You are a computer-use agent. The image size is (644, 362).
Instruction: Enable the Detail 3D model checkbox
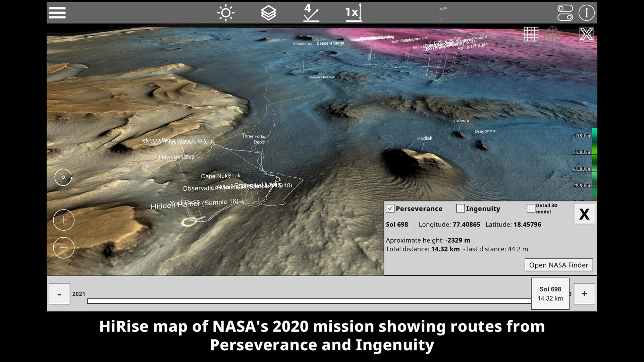(x=531, y=208)
